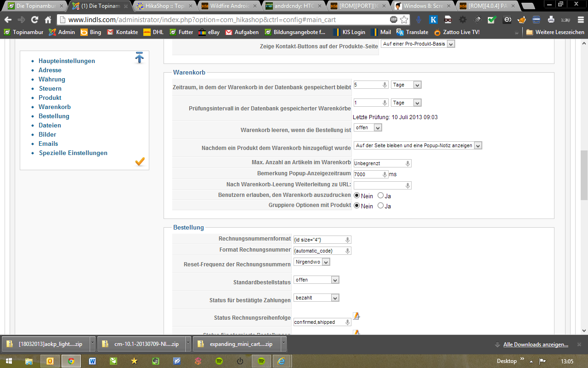Screen dimensions: 588x368
Task: Go to the home page via house icon
Action: [48, 20]
